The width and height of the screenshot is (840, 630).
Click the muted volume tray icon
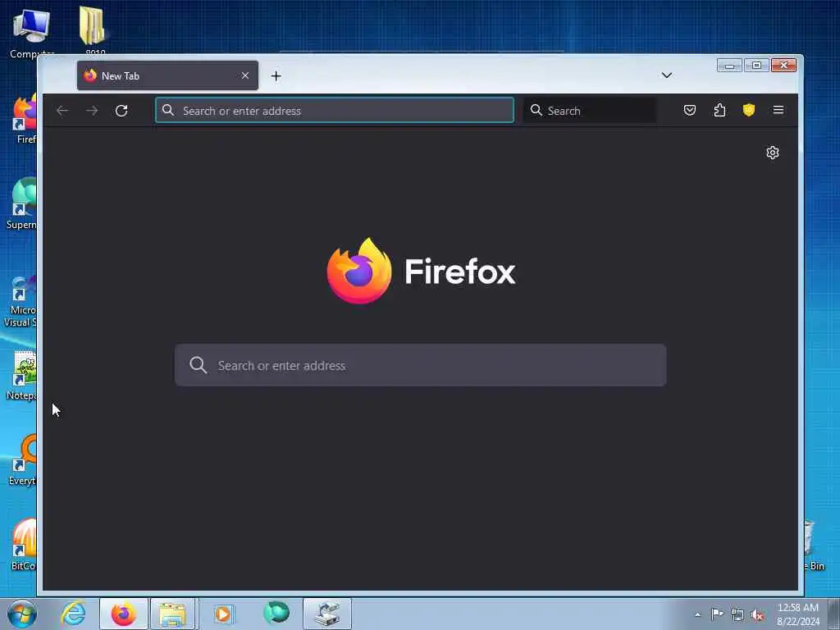pyautogui.click(x=757, y=615)
